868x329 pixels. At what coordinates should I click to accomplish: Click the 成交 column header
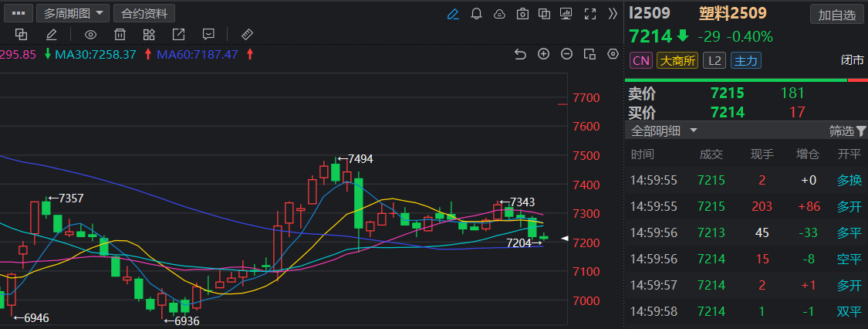point(711,154)
